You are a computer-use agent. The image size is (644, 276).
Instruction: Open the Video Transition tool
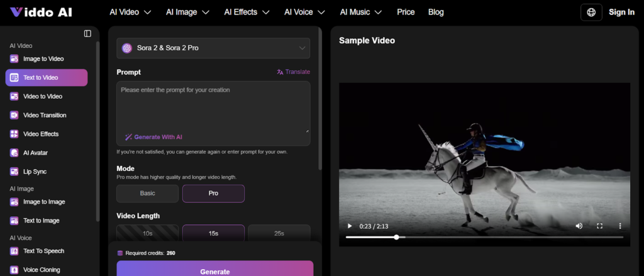(x=44, y=115)
